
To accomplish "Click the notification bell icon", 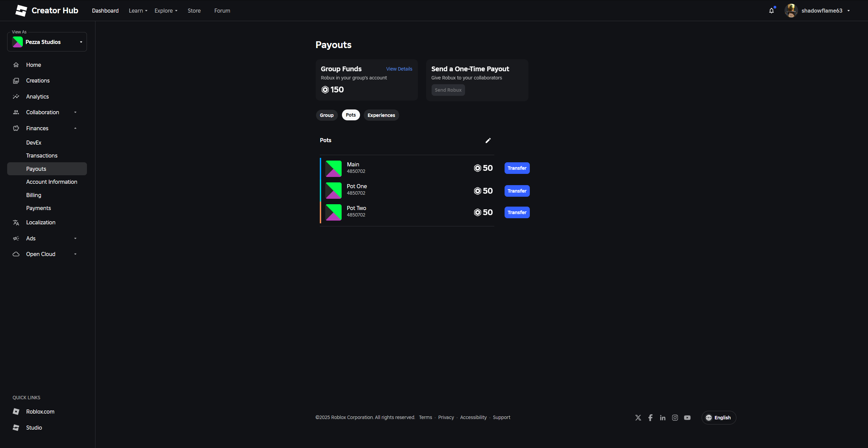I will [x=772, y=11].
